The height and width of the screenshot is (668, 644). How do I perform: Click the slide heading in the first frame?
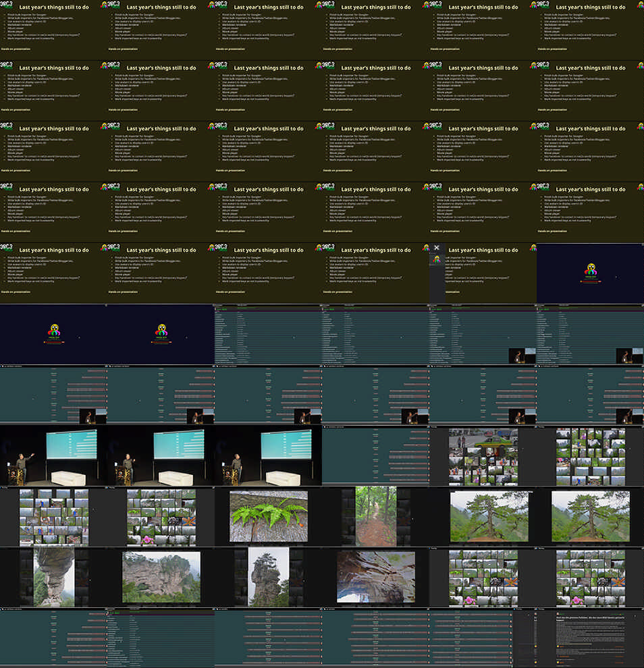pos(53,7)
